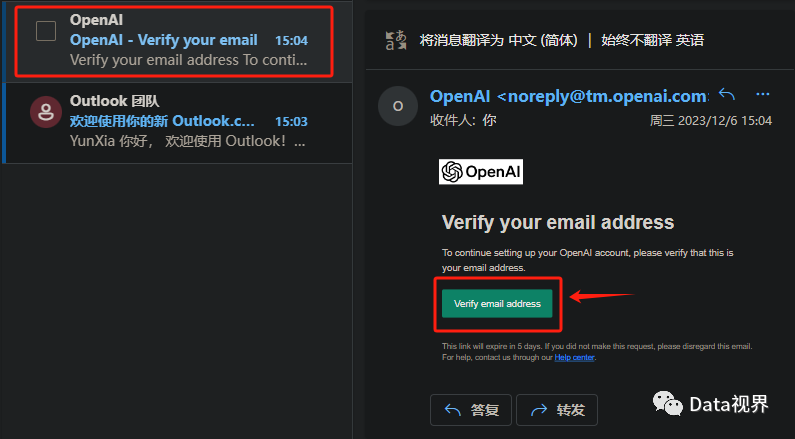
Task: Select 始终不翻译 英语 option
Action: 653,40
